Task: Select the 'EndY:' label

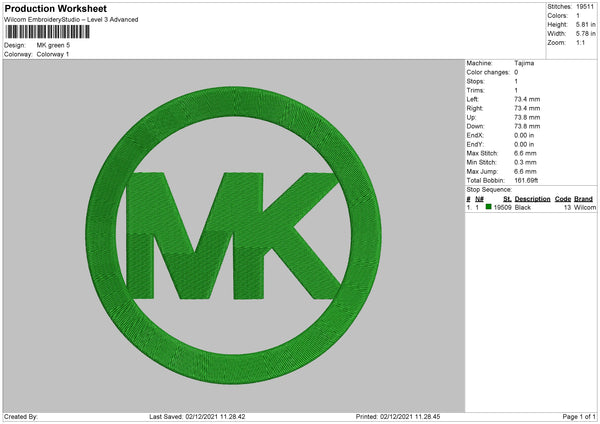Action: pos(475,145)
